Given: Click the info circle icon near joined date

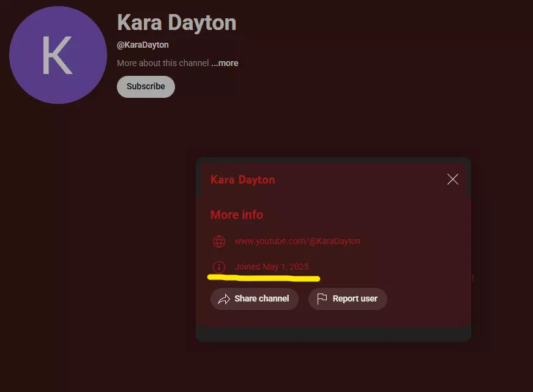Looking at the screenshot, I should pos(219,267).
